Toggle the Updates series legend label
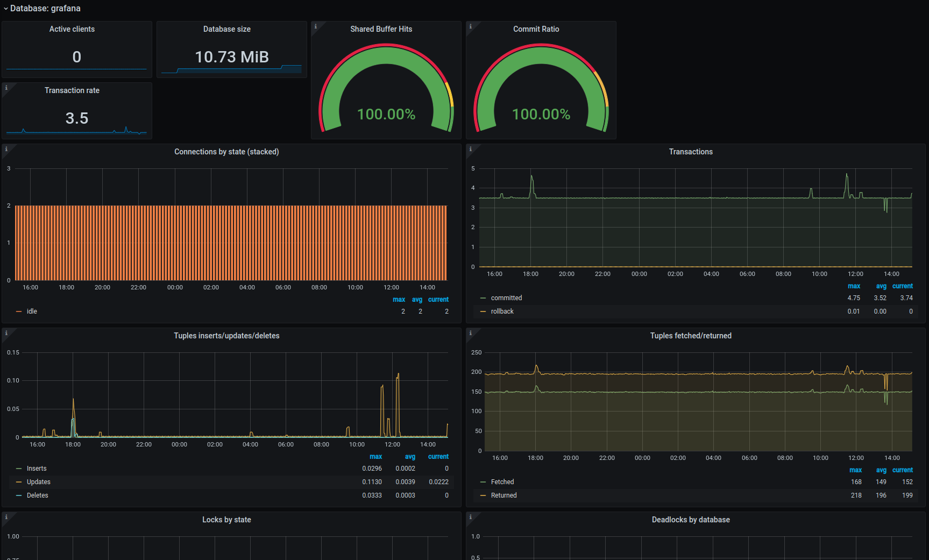This screenshot has height=560, width=929. click(39, 482)
